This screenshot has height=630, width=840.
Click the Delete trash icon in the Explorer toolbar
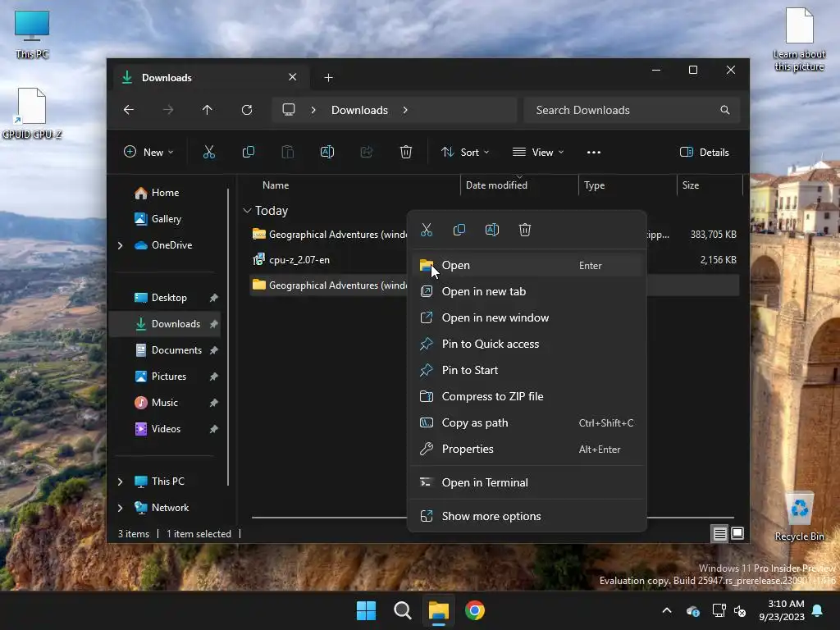click(x=405, y=152)
